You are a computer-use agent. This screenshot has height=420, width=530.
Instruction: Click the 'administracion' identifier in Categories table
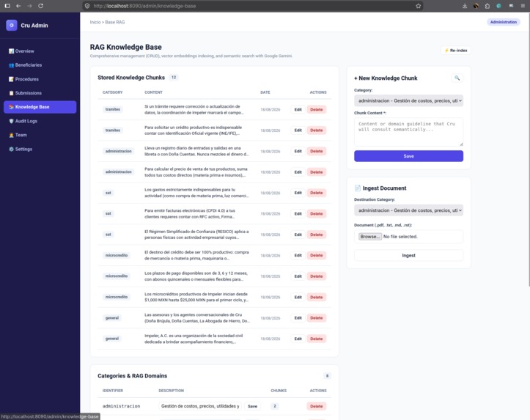tap(122, 406)
